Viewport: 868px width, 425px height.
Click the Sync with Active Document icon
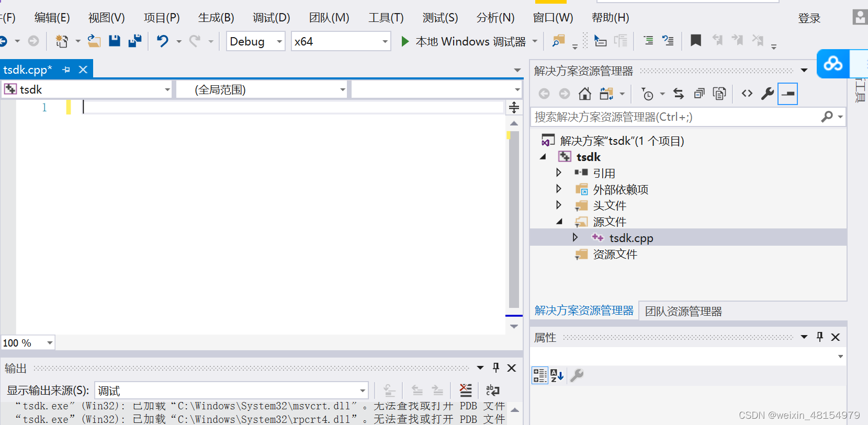click(x=679, y=94)
